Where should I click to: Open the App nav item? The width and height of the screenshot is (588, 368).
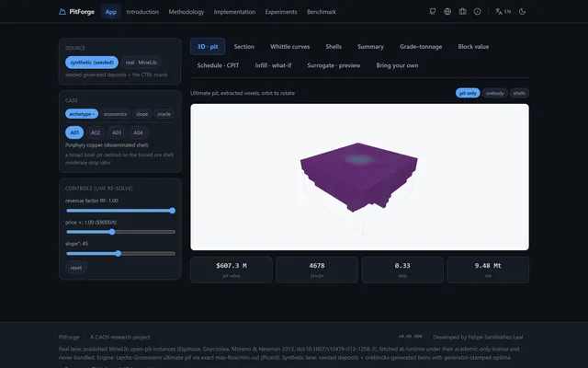coord(110,12)
